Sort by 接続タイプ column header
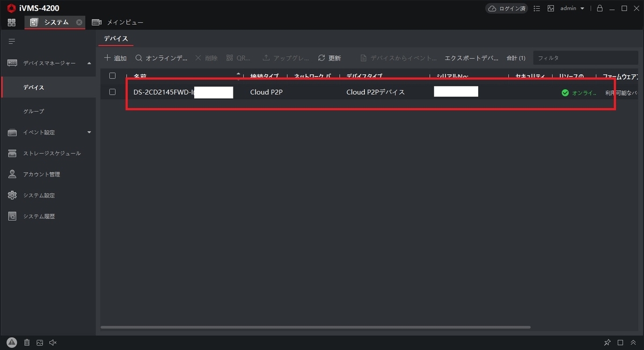 click(x=265, y=76)
